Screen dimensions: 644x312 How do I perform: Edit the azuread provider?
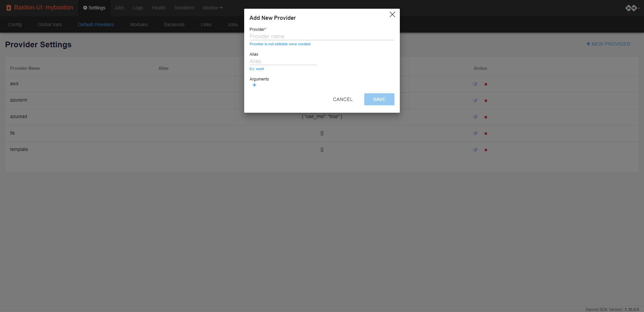[475, 117]
